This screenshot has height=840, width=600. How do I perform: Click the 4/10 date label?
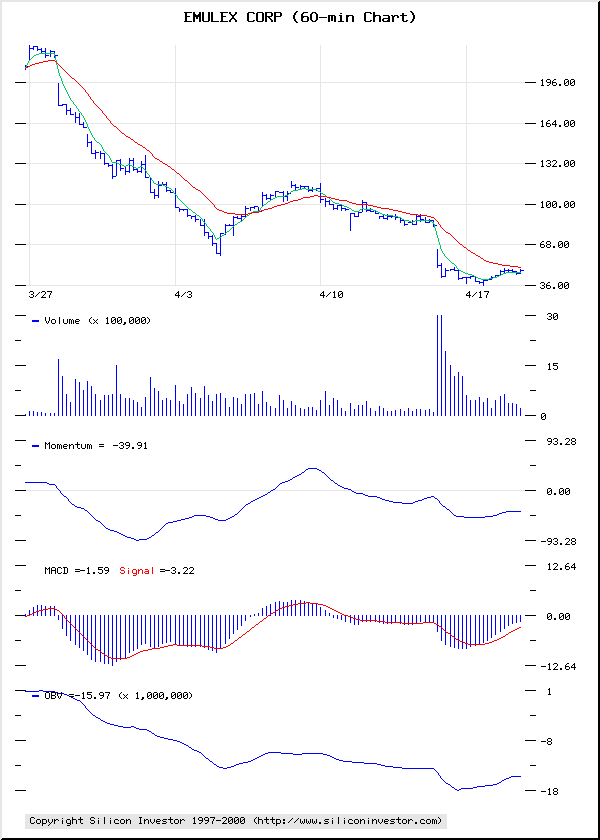(331, 295)
